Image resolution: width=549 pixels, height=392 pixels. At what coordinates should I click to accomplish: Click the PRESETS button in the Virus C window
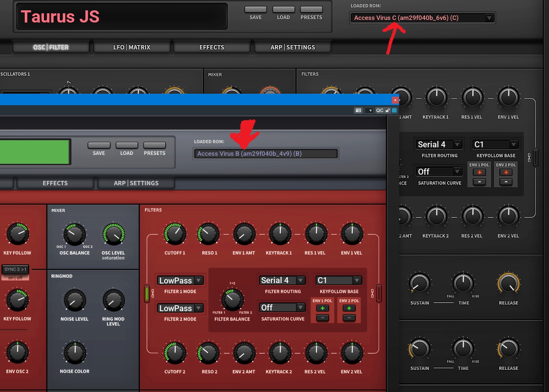(x=311, y=10)
